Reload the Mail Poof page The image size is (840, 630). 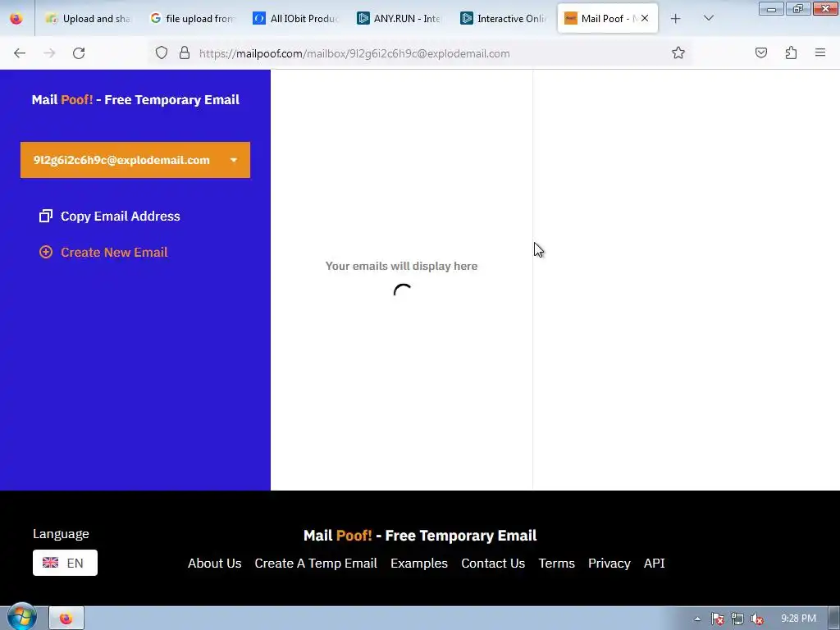(79, 53)
